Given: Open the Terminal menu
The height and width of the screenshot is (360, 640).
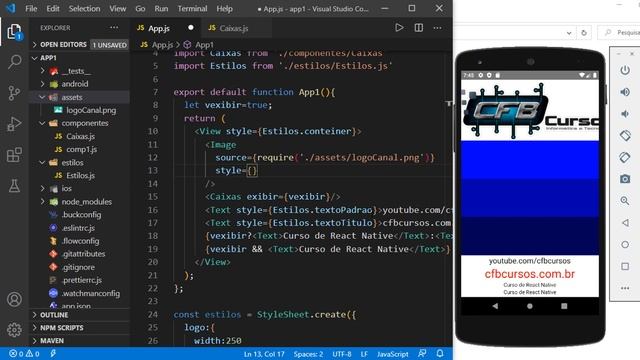Looking at the screenshot, I should click(192, 9).
